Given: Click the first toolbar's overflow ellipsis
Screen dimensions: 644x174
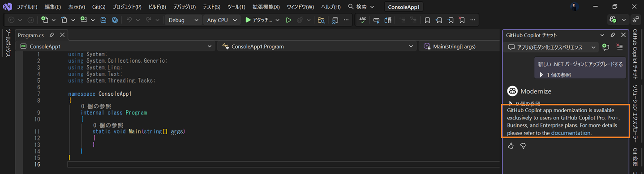Looking at the screenshot, I should click(346, 20).
